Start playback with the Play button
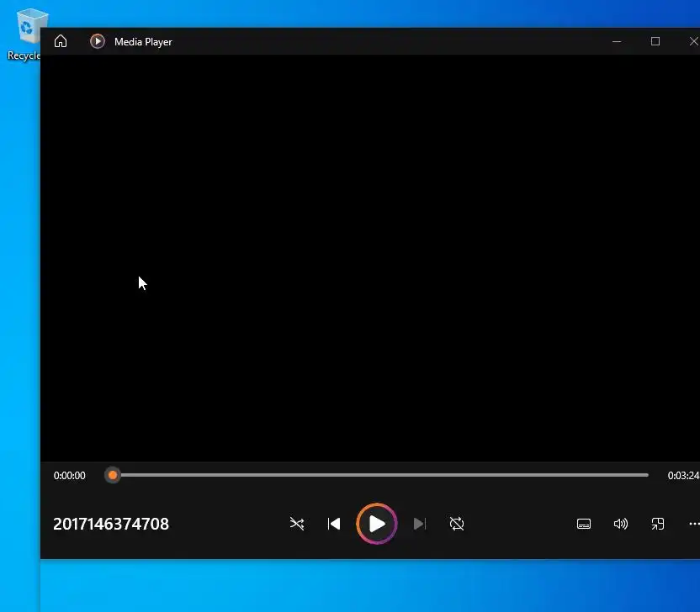700x612 pixels. tap(377, 523)
